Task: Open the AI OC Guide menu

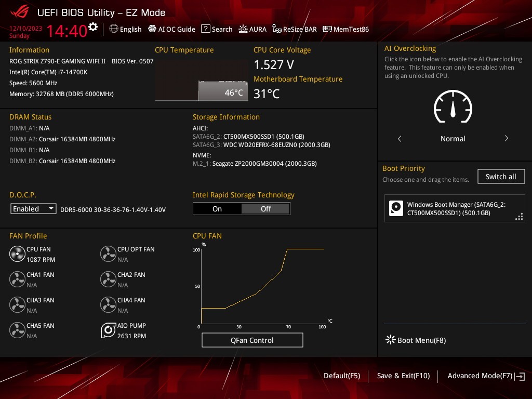Action: pyautogui.click(x=171, y=29)
